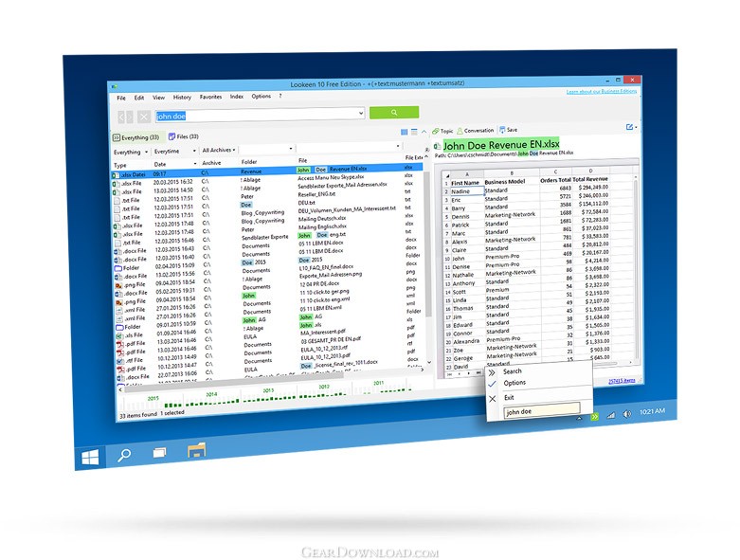Expand the Everytime date filter dropdown
Screen dimensions: 740x560
[194, 151]
